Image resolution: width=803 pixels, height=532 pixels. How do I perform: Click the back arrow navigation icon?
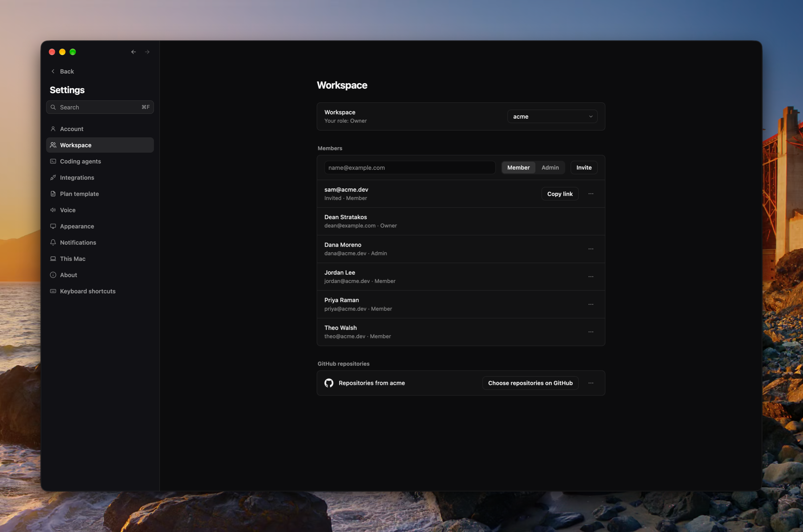click(x=133, y=52)
